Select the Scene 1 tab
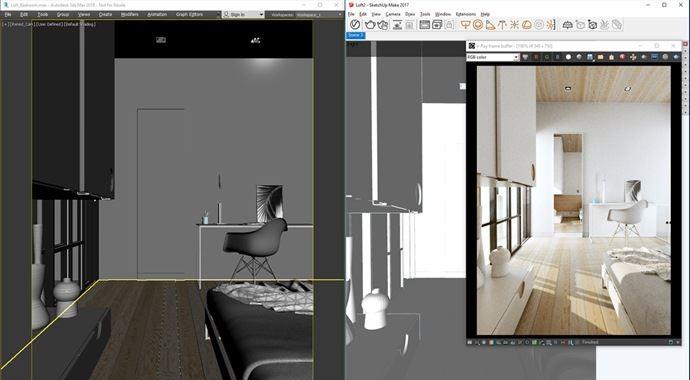Viewport: 690px width, 380px height. (356, 35)
